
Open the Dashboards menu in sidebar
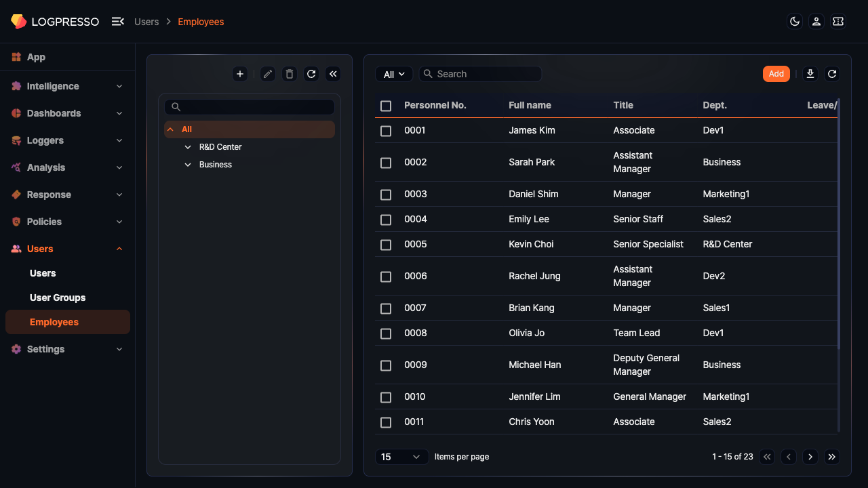(x=54, y=113)
